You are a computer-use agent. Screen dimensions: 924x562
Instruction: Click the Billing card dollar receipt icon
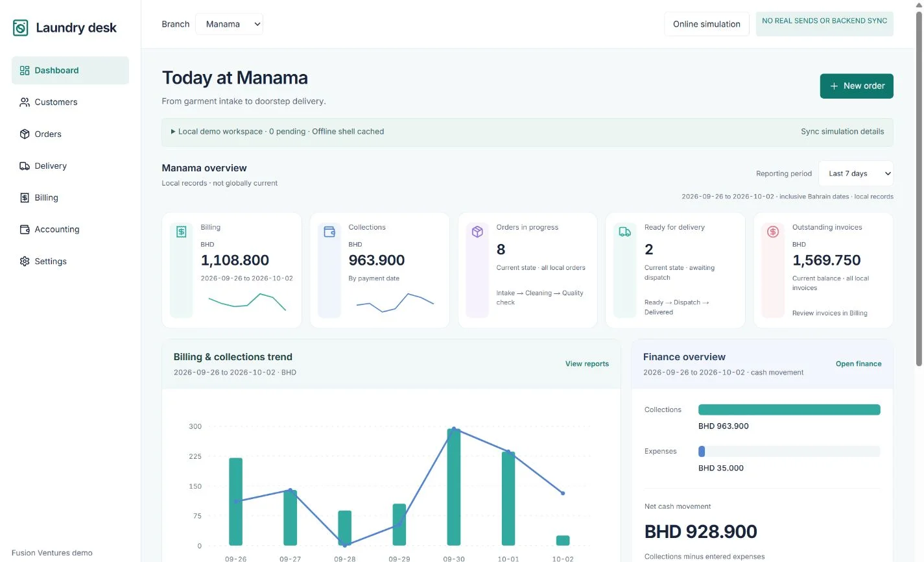182,232
